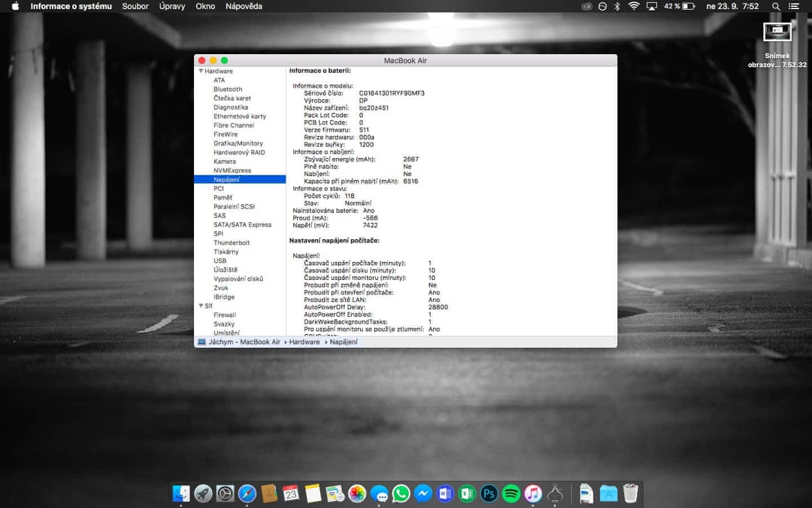
Task: Open Spotify from the Dock
Action: pos(511,494)
